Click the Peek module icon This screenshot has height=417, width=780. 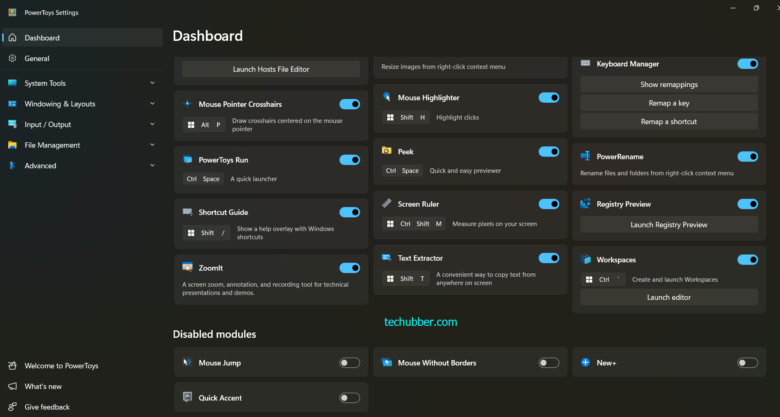pyautogui.click(x=387, y=150)
